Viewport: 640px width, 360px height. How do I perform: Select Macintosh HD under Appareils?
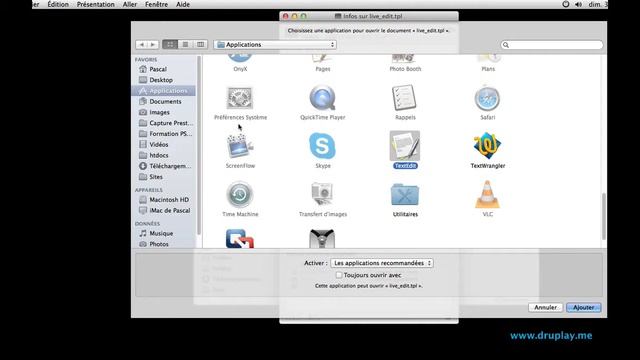pyautogui.click(x=169, y=200)
